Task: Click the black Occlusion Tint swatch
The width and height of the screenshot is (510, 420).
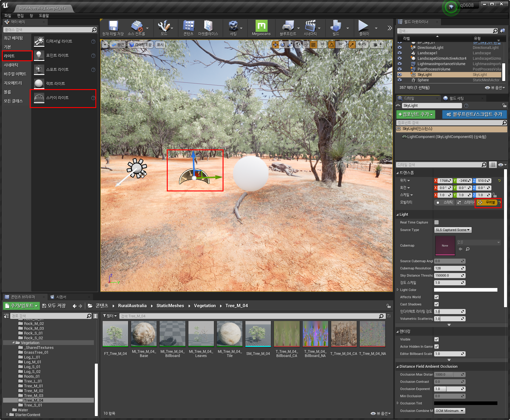Action: (x=466, y=403)
